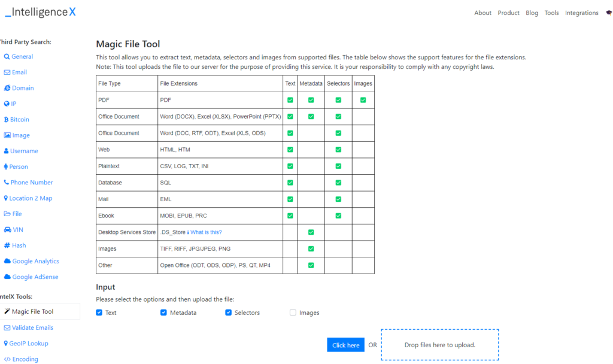Image resolution: width=613 pixels, height=364 pixels.
Task: Click the info icon after .DS_Store
Action: (x=188, y=232)
